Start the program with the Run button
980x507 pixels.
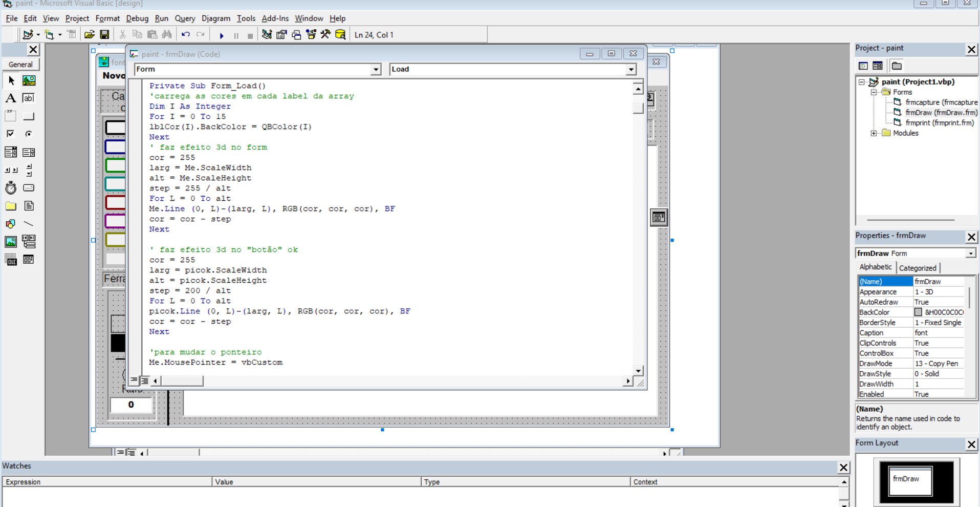pyautogui.click(x=222, y=34)
